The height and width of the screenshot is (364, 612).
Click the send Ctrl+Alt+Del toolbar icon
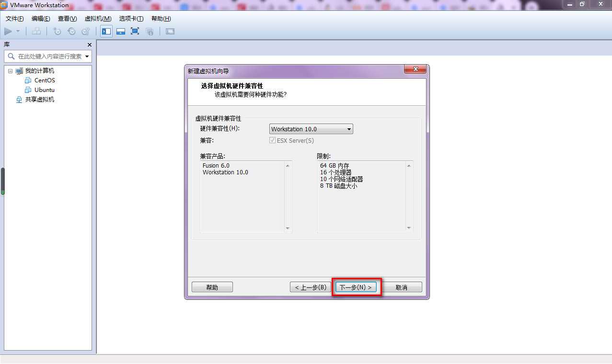36,31
